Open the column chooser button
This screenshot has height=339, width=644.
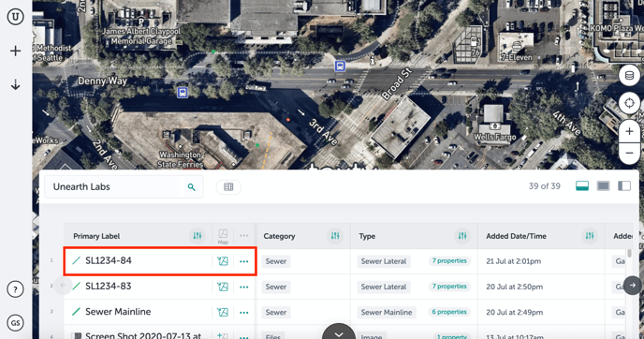tap(228, 187)
